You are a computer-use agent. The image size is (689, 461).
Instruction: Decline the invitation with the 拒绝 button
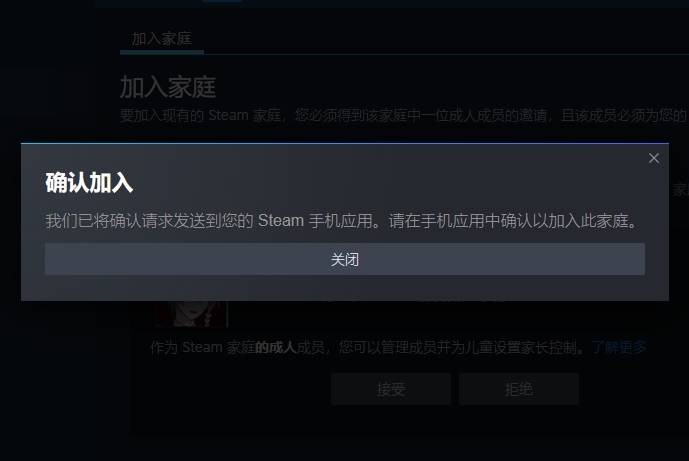(519, 389)
